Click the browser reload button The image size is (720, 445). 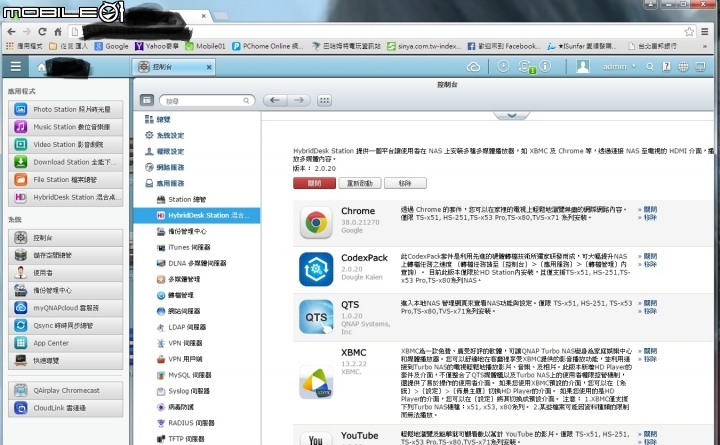point(42,31)
